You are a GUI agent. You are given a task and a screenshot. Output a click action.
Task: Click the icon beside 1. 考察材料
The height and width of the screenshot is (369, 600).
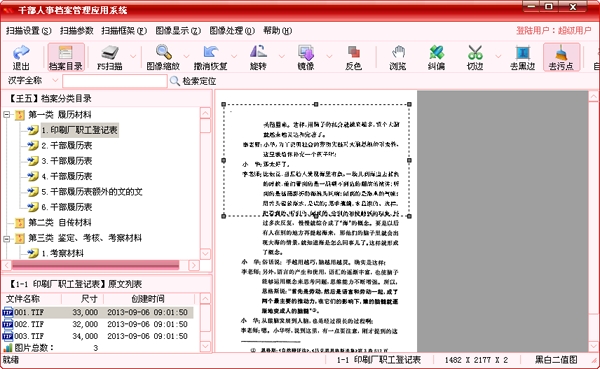click(33, 253)
